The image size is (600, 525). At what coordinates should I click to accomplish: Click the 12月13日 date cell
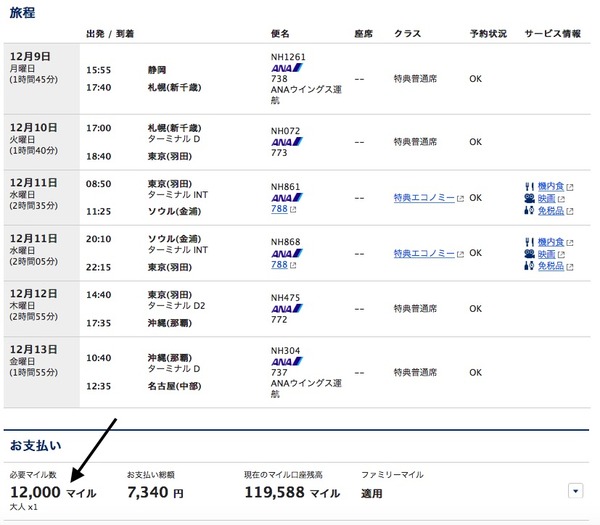pos(42,372)
